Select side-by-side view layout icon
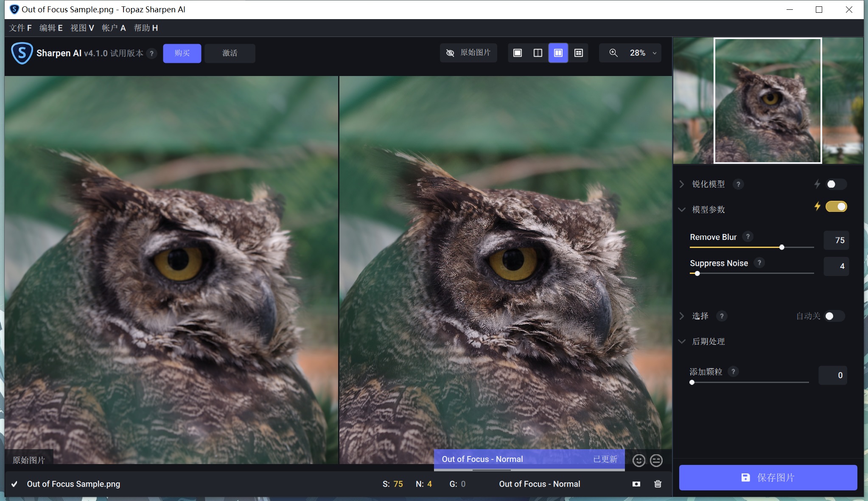 [558, 53]
